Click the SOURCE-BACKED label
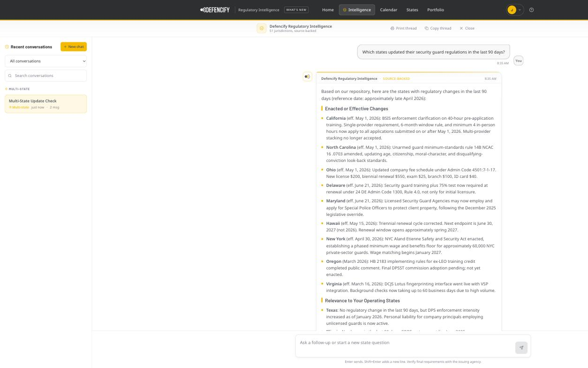588x368 pixels. pos(396,79)
